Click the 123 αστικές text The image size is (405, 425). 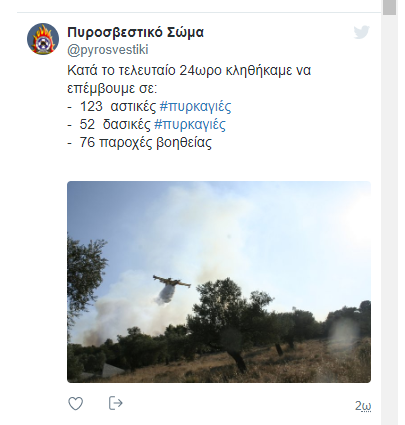118,106
